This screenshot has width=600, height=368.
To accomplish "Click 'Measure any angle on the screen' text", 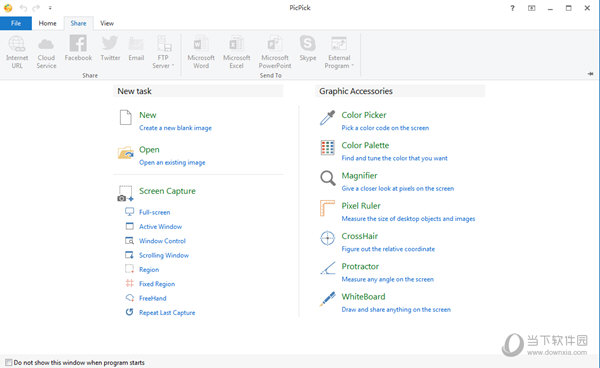I will point(388,279).
